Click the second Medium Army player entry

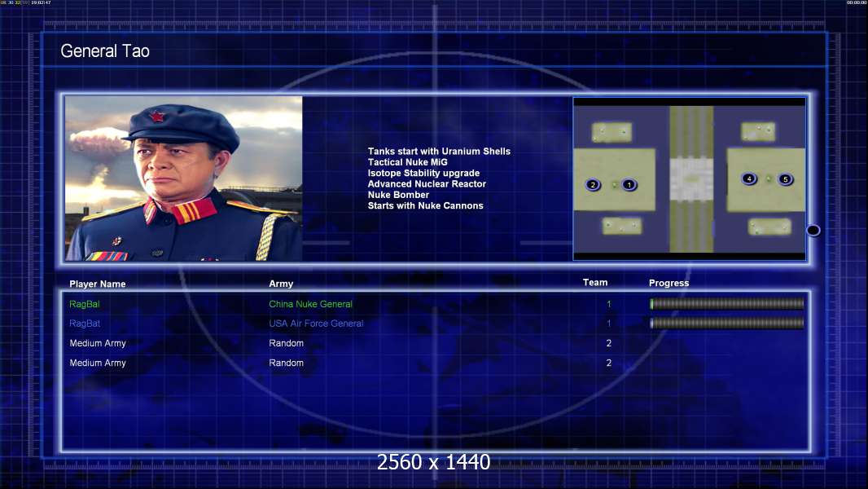click(98, 363)
